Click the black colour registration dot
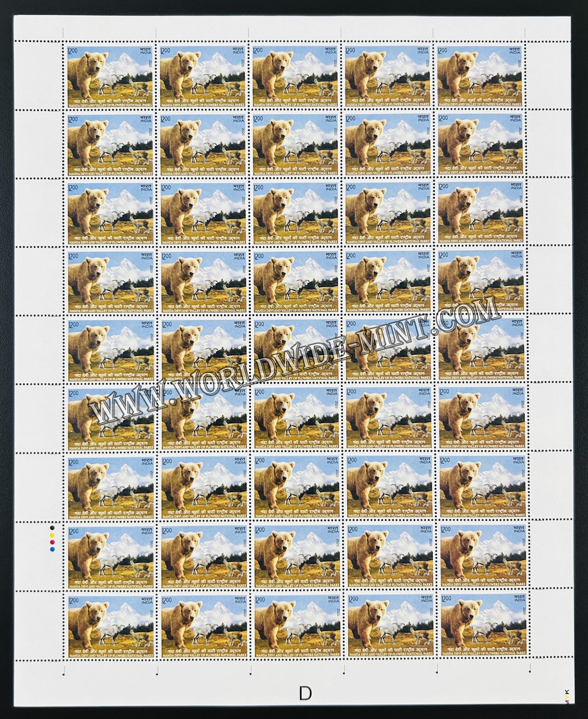The width and height of the screenshot is (588, 719). [53, 527]
